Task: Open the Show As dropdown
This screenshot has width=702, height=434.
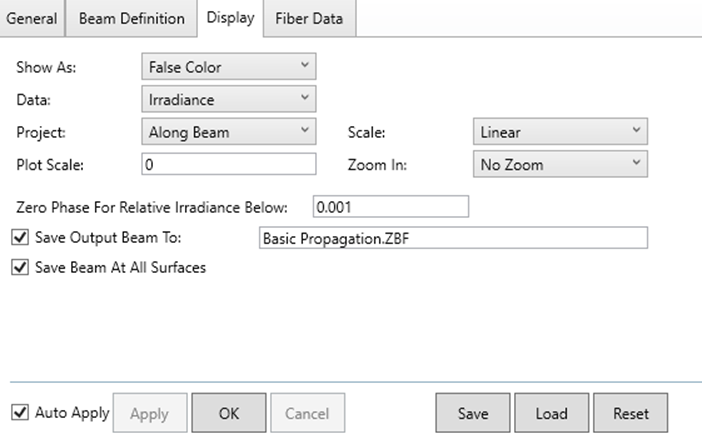Action: [228, 67]
